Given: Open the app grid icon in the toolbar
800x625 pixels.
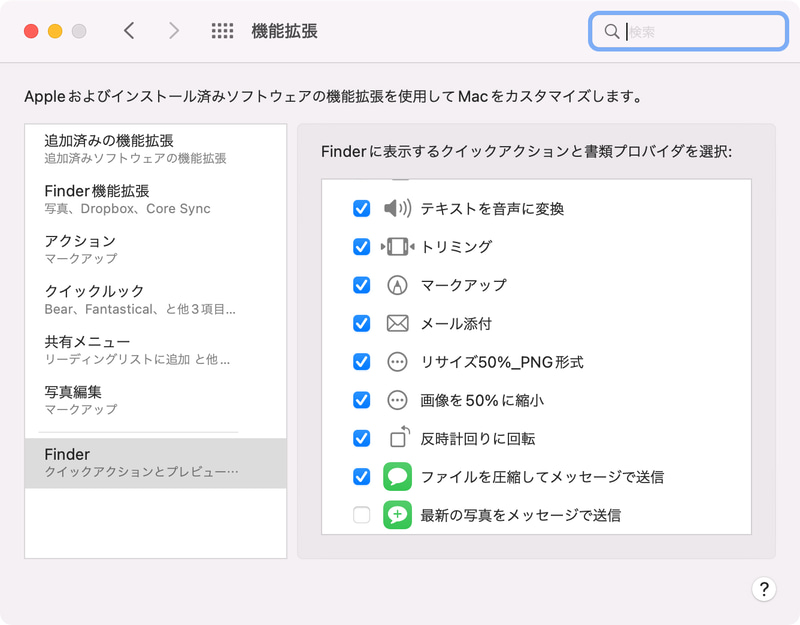Looking at the screenshot, I should coord(220,30).
